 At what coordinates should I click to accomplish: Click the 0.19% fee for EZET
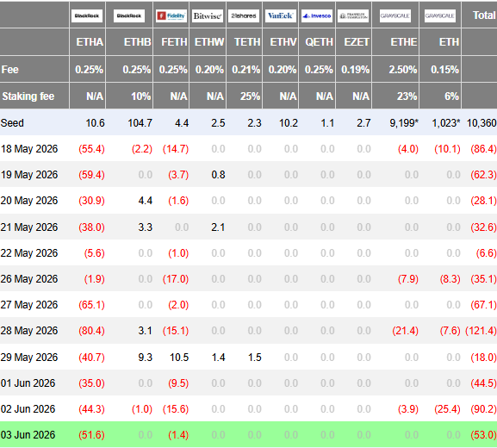[356, 70]
